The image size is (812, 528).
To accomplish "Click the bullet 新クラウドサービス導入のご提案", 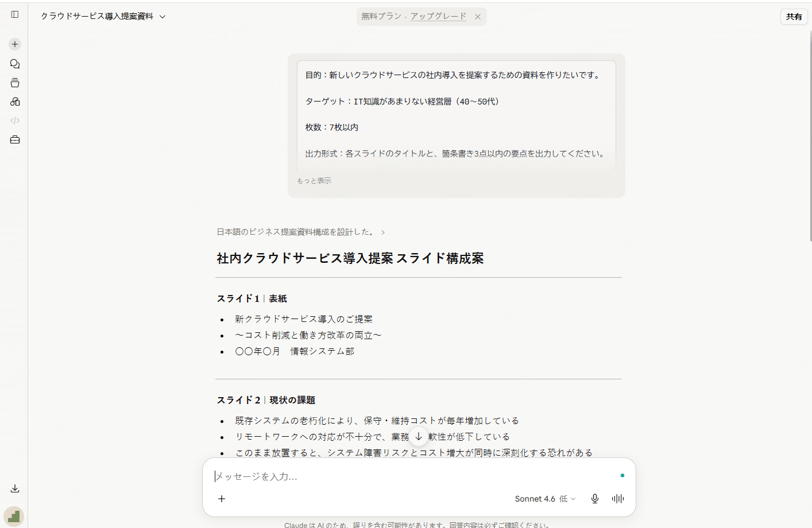I will [x=304, y=319].
